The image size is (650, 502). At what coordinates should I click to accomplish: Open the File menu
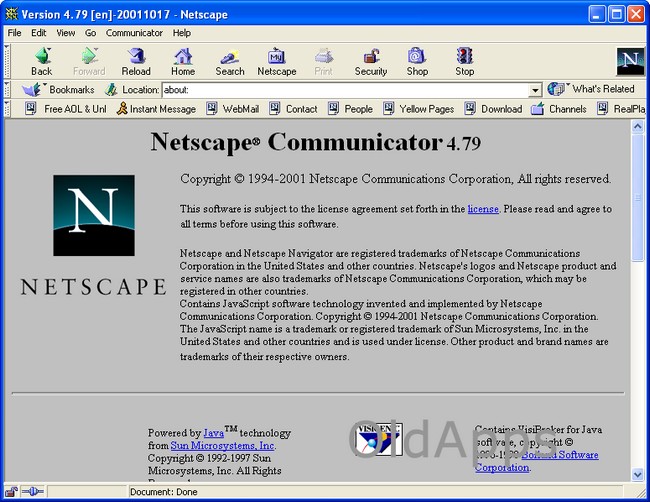coord(14,33)
